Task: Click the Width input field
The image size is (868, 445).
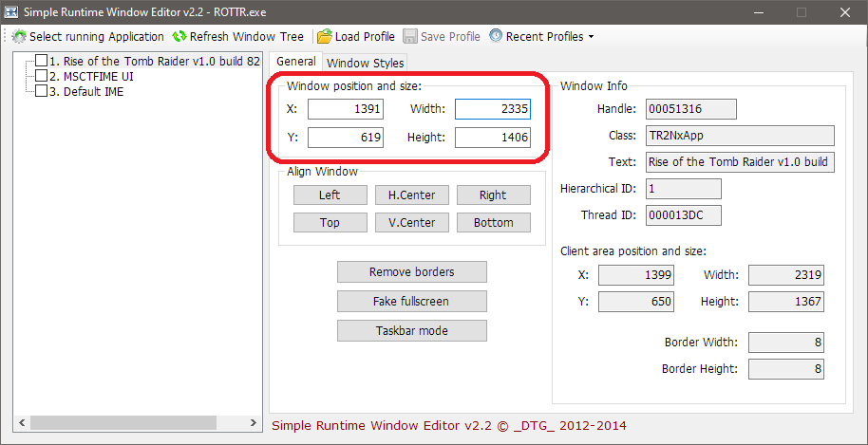Action: click(492, 109)
